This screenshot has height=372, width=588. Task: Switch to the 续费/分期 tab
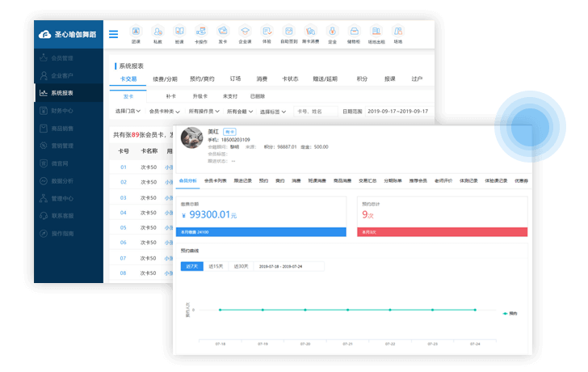pyautogui.click(x=165, y=78)
